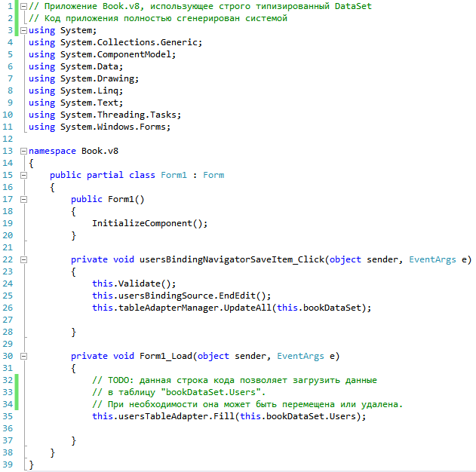Click the line number 21
This screenshot has width=476, height=472.
click(x=8, y=247)
